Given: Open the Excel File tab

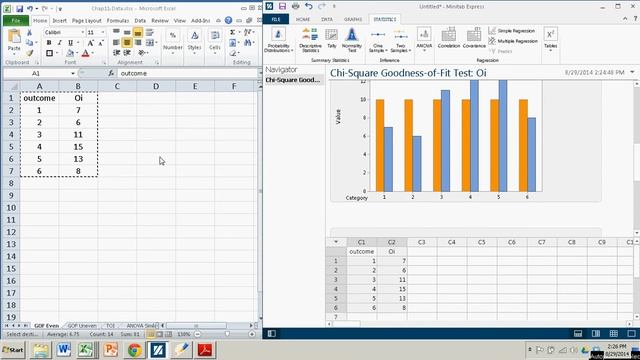Looking at the screenshot, I should [x=16, y=20].
